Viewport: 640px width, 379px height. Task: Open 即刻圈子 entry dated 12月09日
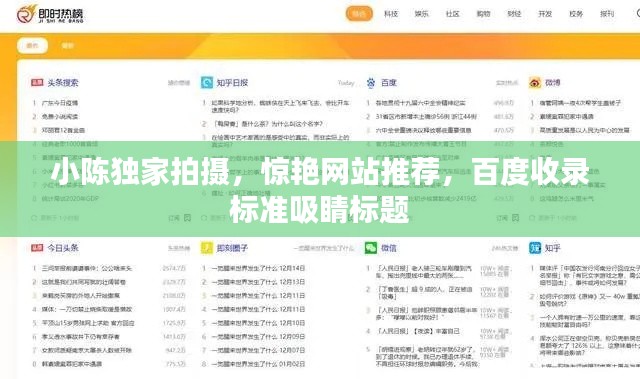258,337
